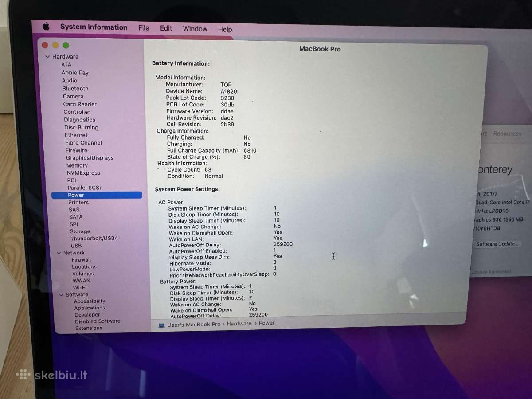Screen dimensions: 532x399
Task: Select Fibre Channel in the sidebar
Action: point(83,143)
